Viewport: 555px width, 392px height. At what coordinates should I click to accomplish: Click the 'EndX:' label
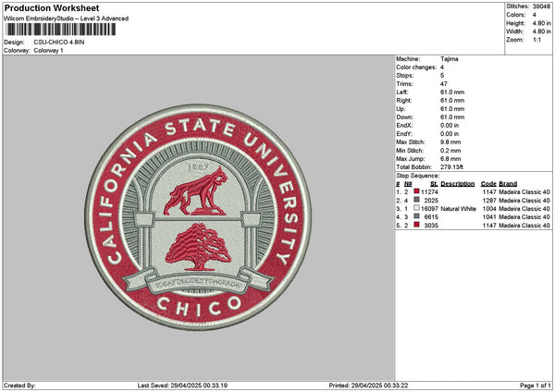[404, 126]
